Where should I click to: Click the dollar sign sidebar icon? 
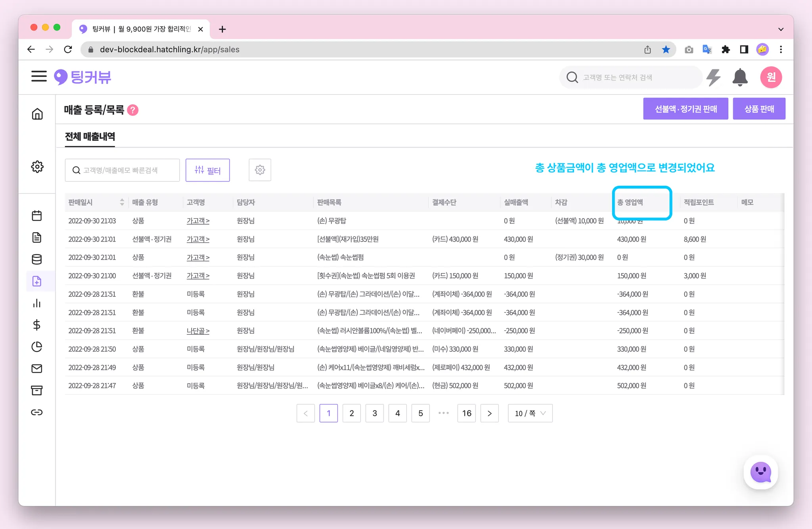pyautogui.click(x=37, y=325)
